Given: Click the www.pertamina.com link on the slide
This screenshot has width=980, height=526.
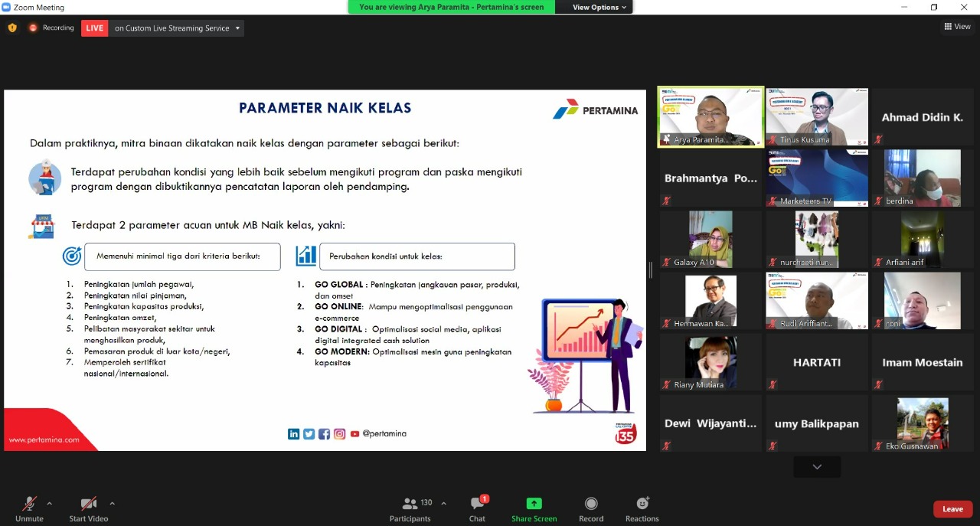Looking at the screenshot, I should coord(44,439).
